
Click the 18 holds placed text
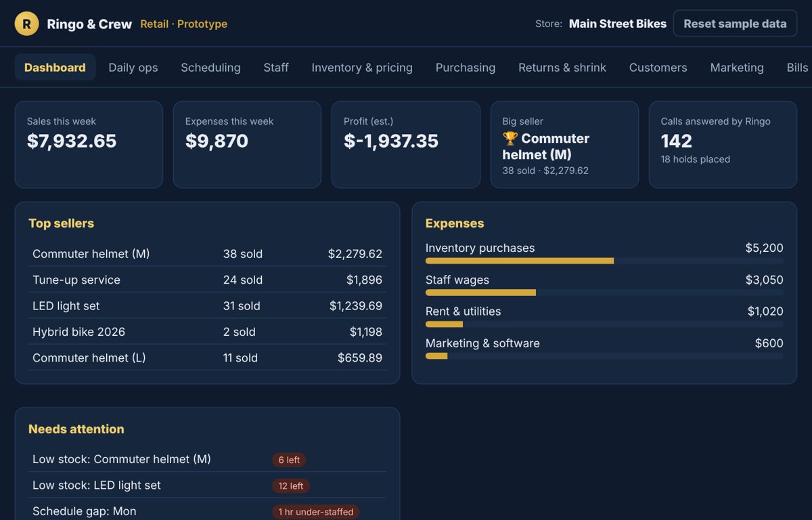click(x=696, y=159)
